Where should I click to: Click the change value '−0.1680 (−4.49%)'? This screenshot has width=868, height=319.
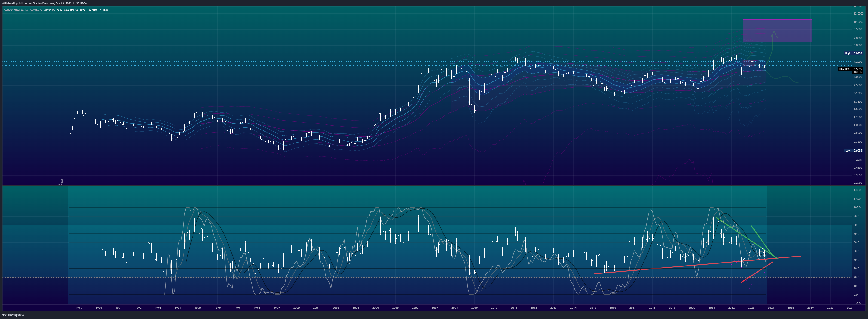pyautogui.click(x=98, y=10)
